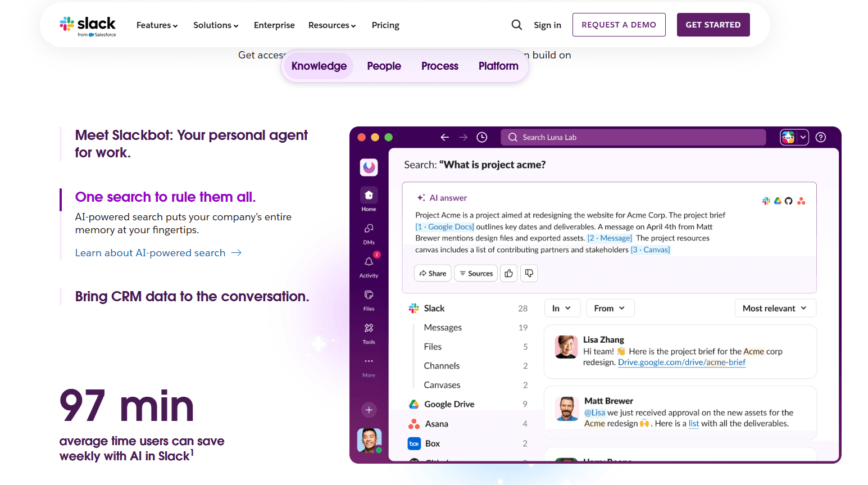868x485 pixels.
Task: Open Tools in the Slack sidebar
Action: [369, 333]
